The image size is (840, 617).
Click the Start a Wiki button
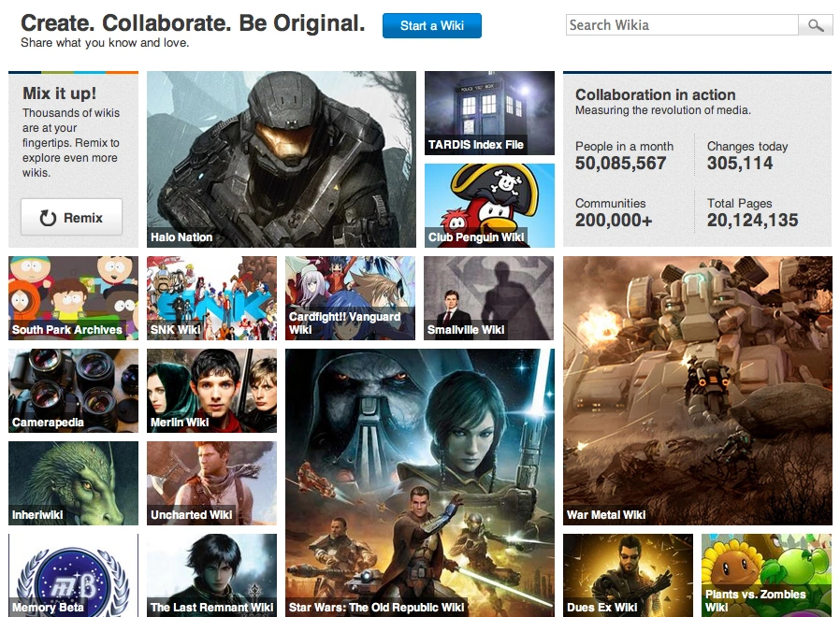pyautogui.click(x=432, y=26)
